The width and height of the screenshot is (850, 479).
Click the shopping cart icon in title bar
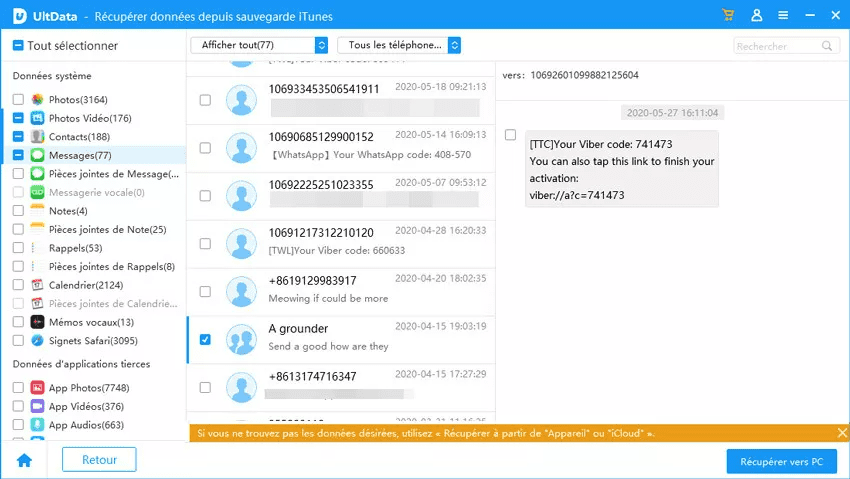[x=729, y=16]
